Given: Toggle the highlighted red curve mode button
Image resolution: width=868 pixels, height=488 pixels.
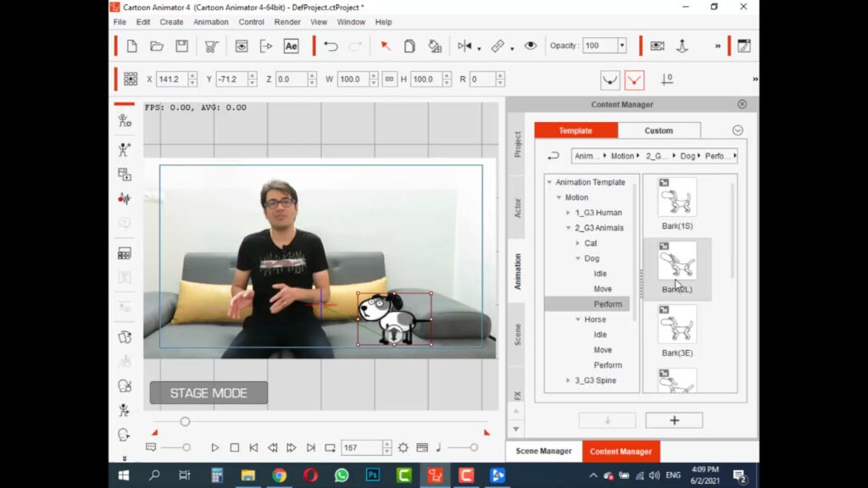Looking at the screenshot, I should (634, 80).
